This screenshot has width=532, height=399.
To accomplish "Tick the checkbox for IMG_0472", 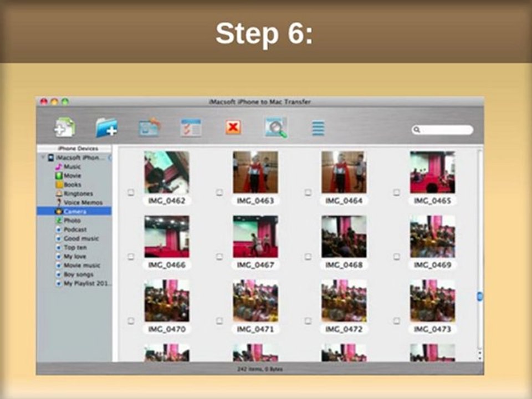I will pyautogui.click(x=308, y=321).
